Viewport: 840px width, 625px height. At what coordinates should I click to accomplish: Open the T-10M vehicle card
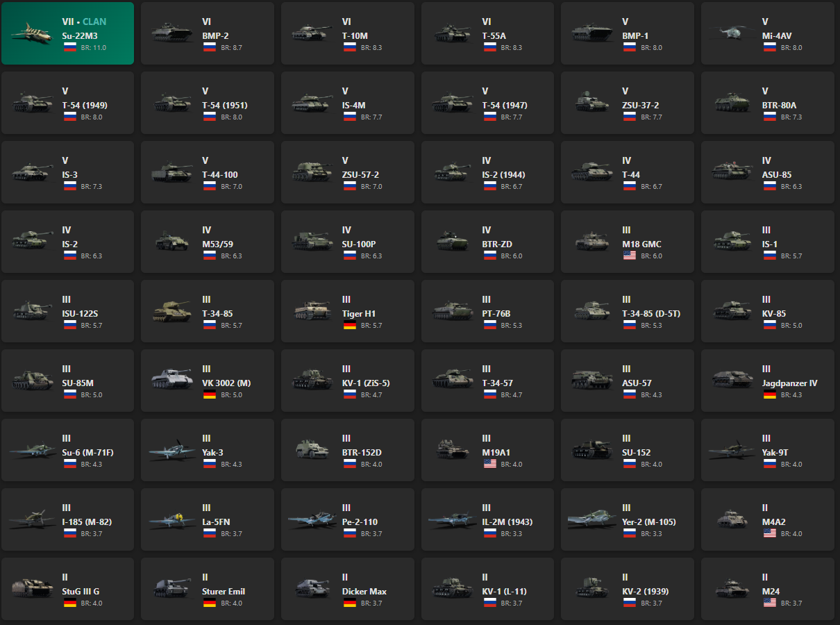(x=348, y=33)
